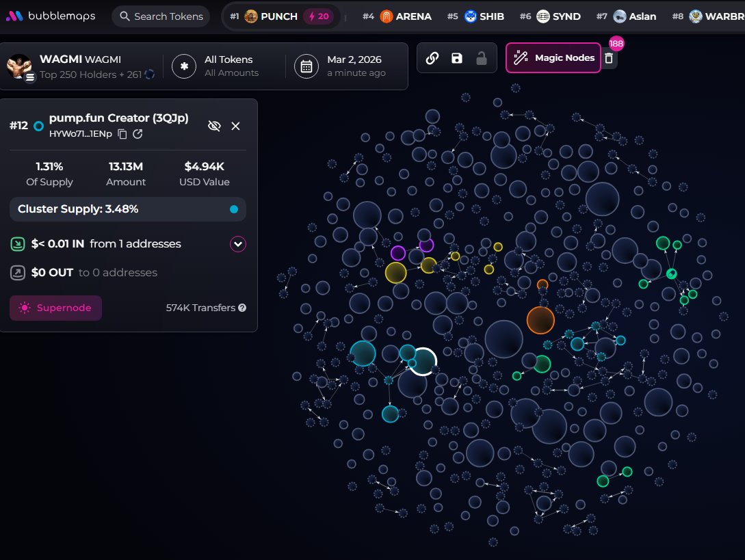Screen dimensions: 745x560
Task: Click the pump.fun Creator (3QJp) title
Action: point(119,118)
